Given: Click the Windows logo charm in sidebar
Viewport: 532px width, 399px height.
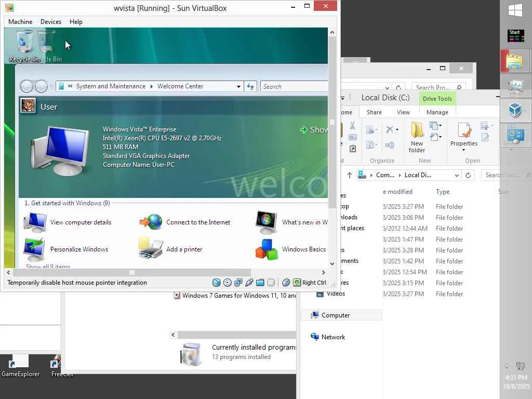Looking at the screenshot, I should point(515,10).
